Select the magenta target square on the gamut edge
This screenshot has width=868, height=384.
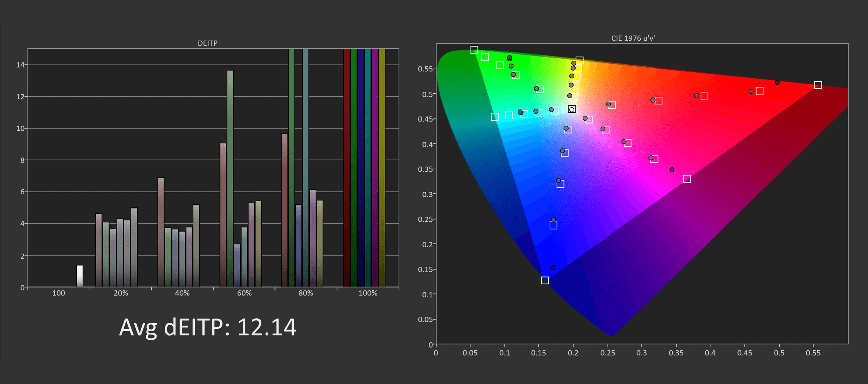point(687,179)
